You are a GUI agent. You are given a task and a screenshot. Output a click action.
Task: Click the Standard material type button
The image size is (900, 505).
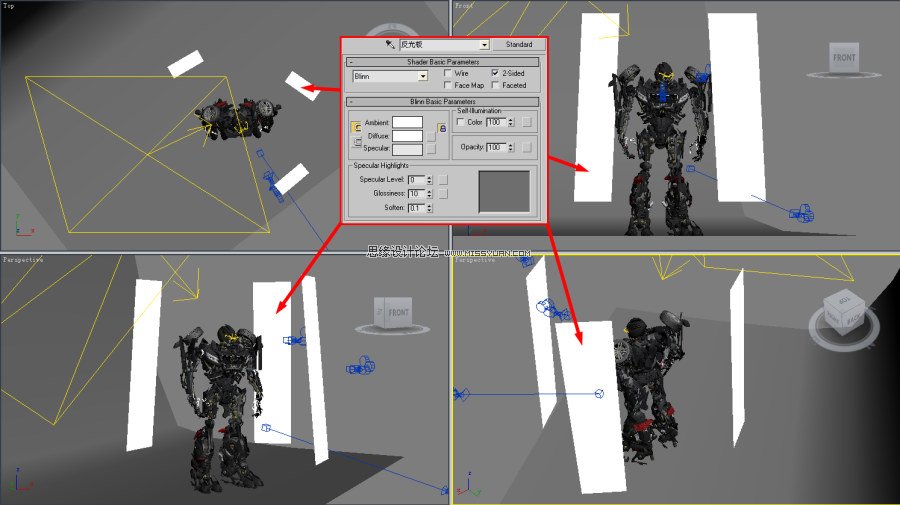tap(519, 44)
